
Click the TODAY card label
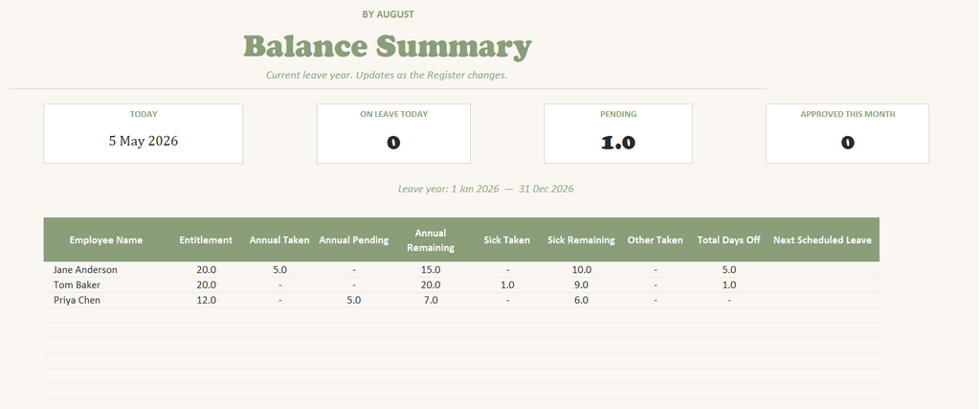click(144, 114)
